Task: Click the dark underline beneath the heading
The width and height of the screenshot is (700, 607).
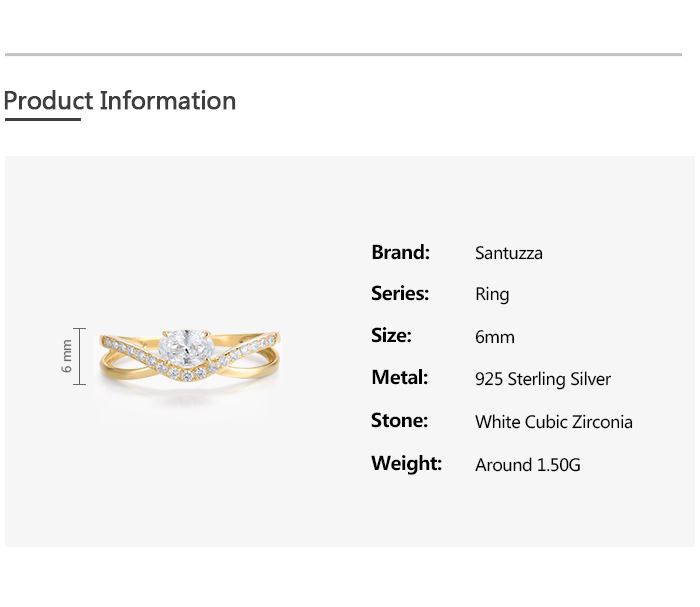Action: [42, 119]
